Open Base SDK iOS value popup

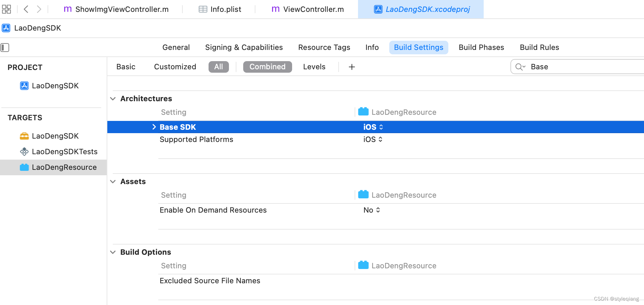point(373,127)
